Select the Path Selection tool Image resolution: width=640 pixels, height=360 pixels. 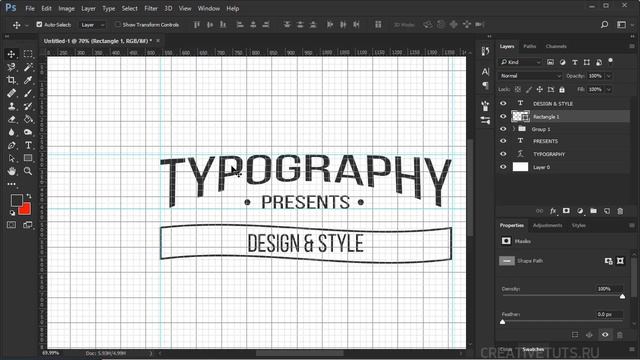pyautogui.click(x=11, y=158)
